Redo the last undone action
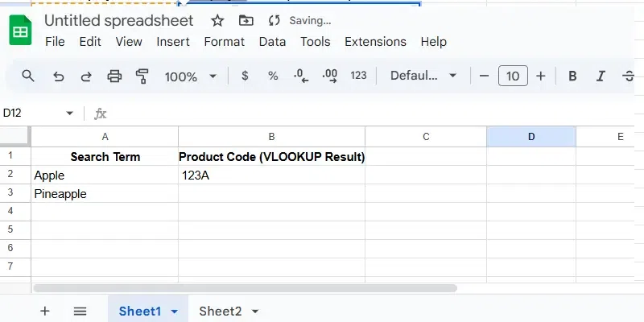644x322 pixels. coord(86,76)
